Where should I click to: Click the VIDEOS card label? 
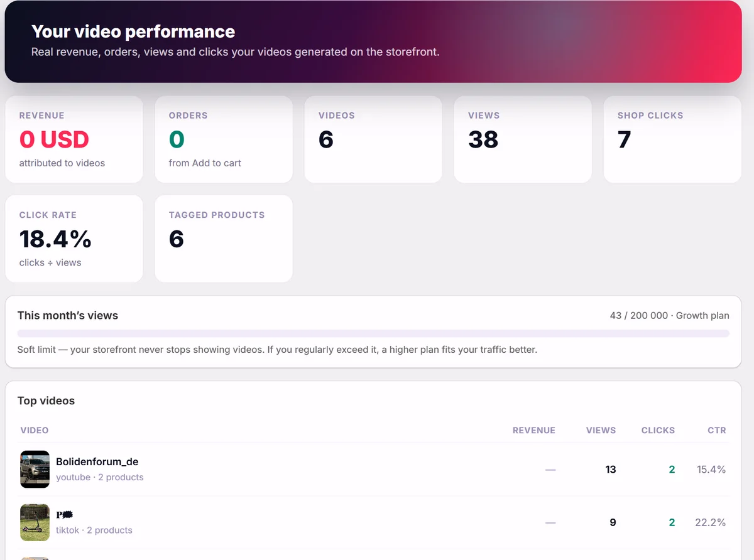337,116
